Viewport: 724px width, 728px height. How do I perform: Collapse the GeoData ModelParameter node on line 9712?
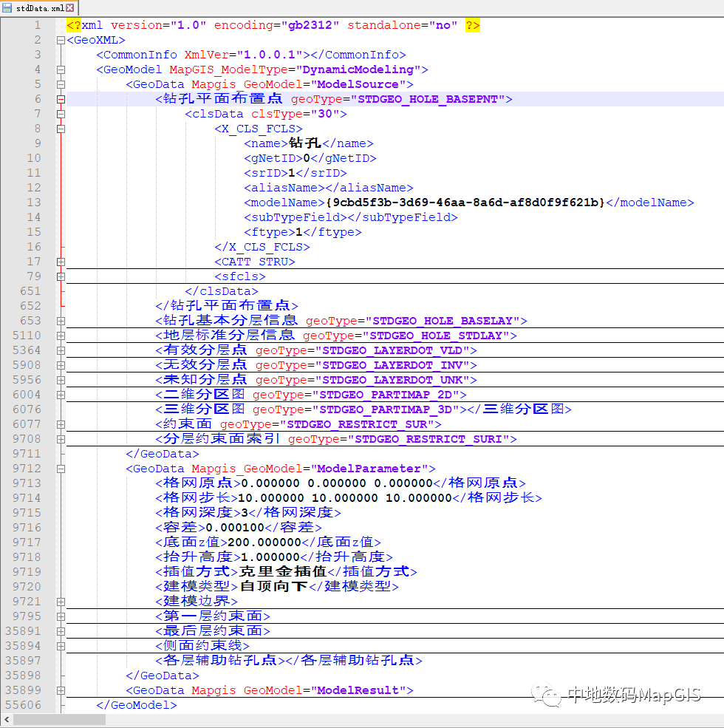pos(61,469)
